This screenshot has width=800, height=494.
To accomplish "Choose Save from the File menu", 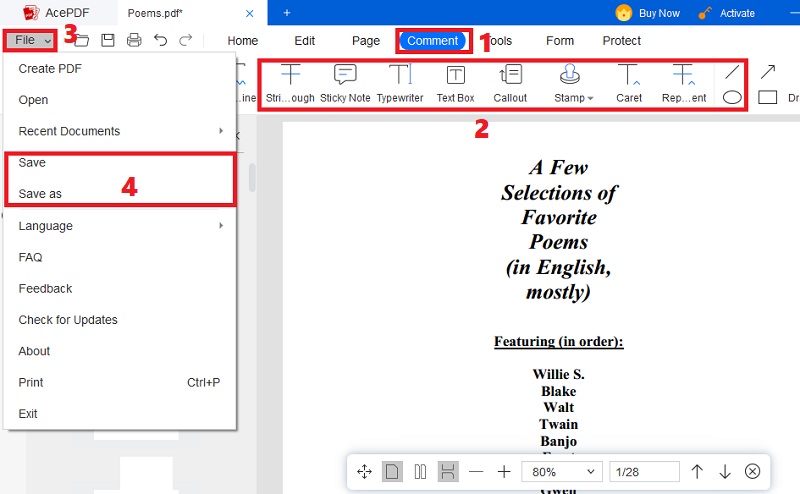I will point(119,163).
